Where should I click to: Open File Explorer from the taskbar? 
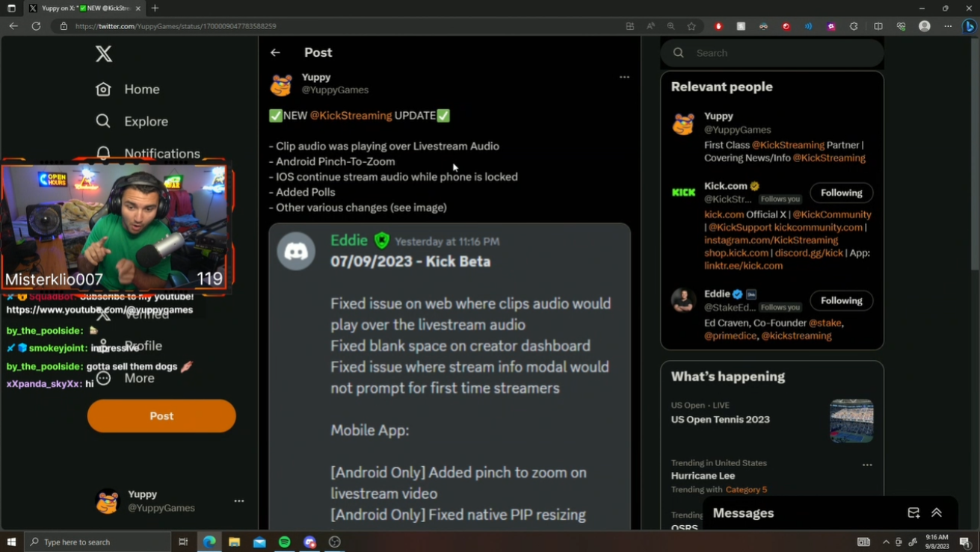coord(234,542)
